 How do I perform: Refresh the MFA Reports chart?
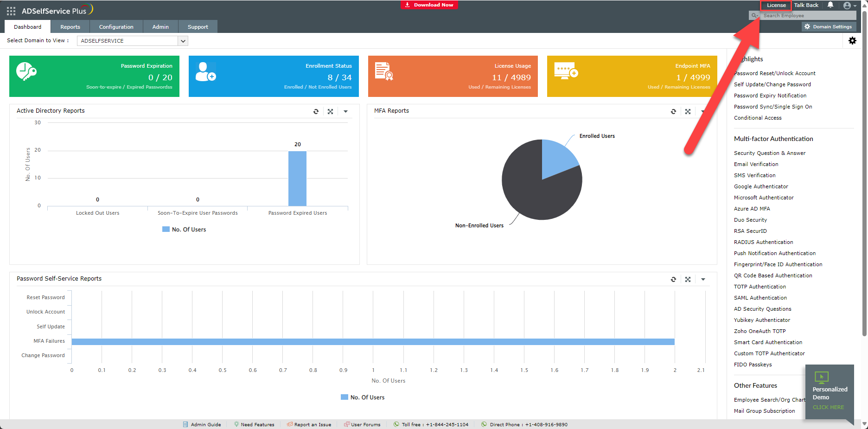tap(673, 111)
